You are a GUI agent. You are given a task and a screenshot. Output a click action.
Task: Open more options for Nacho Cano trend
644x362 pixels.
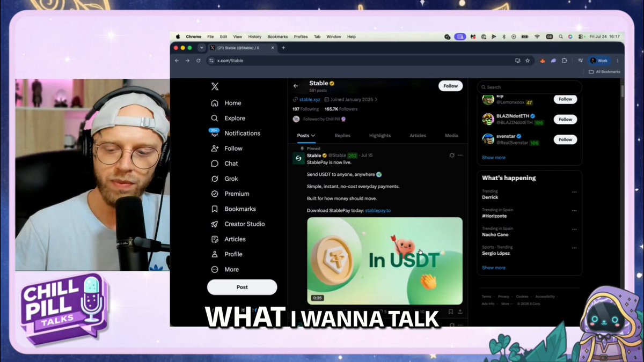point(574,229)
